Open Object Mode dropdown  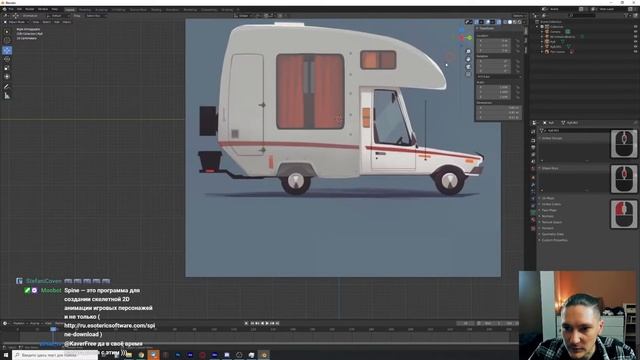(17, 22)
